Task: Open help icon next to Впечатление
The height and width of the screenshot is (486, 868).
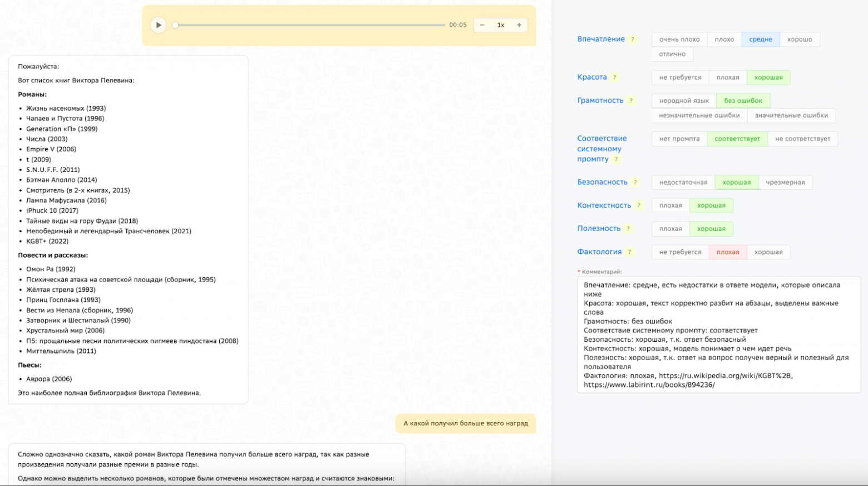Action: coord(633,40)
